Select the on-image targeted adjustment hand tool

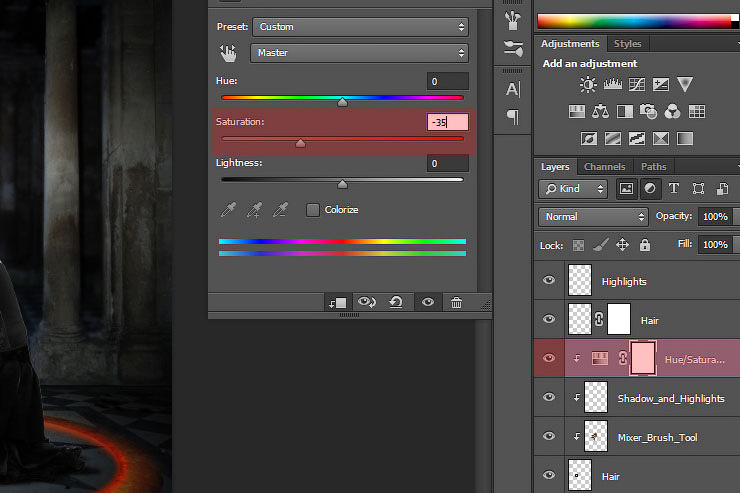(x=228, y=53)
